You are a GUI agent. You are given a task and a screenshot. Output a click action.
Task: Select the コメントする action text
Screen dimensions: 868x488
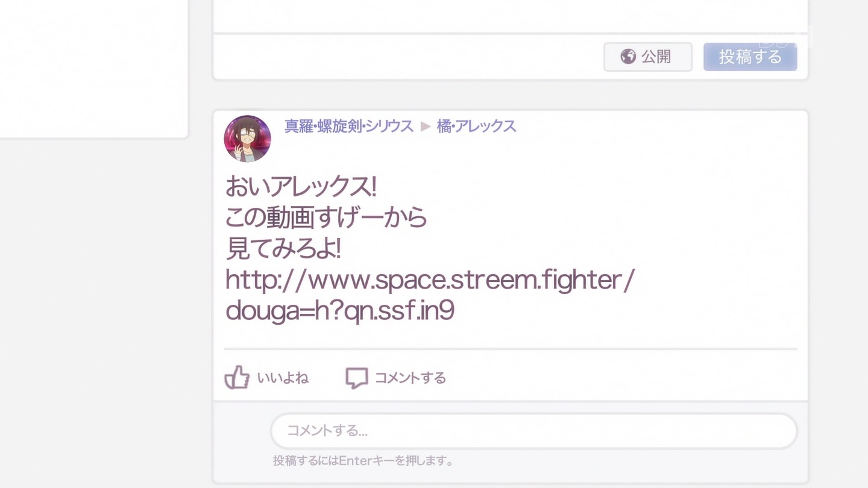(410, 378)
